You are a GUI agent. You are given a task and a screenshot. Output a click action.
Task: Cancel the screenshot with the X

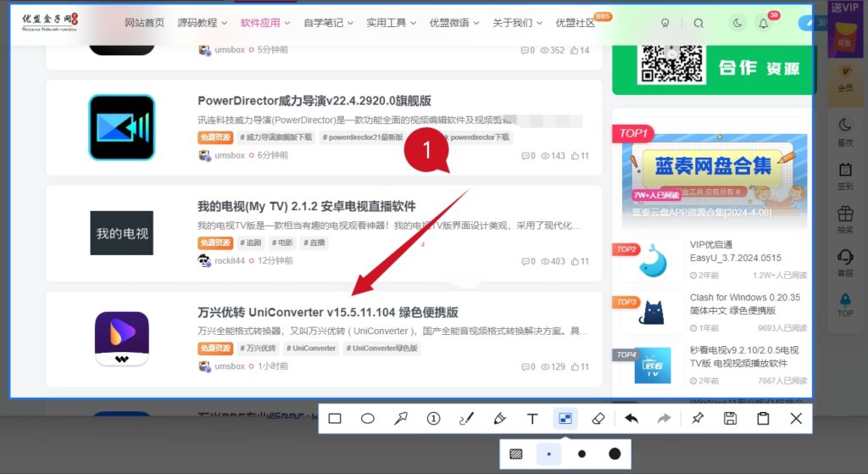[796, 419]
